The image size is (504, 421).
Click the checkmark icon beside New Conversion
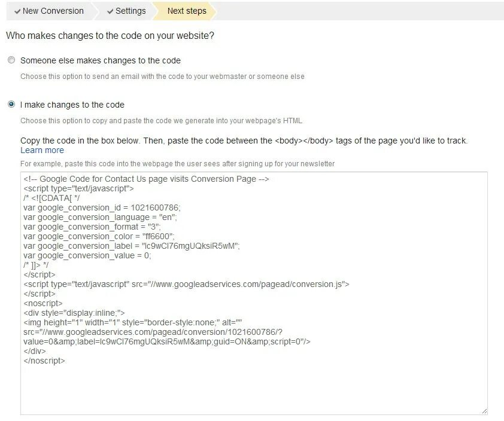point(18,11)
